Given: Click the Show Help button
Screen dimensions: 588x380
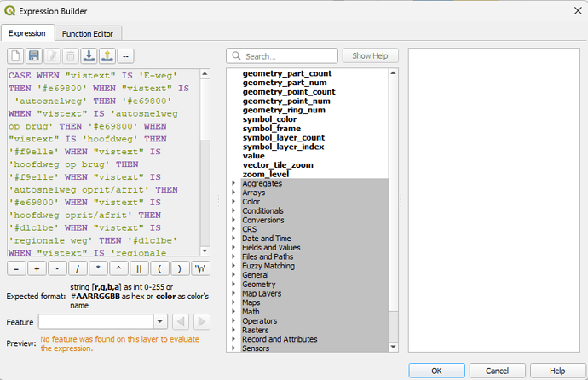Looking at the screenshot, I should coord(370,56).
